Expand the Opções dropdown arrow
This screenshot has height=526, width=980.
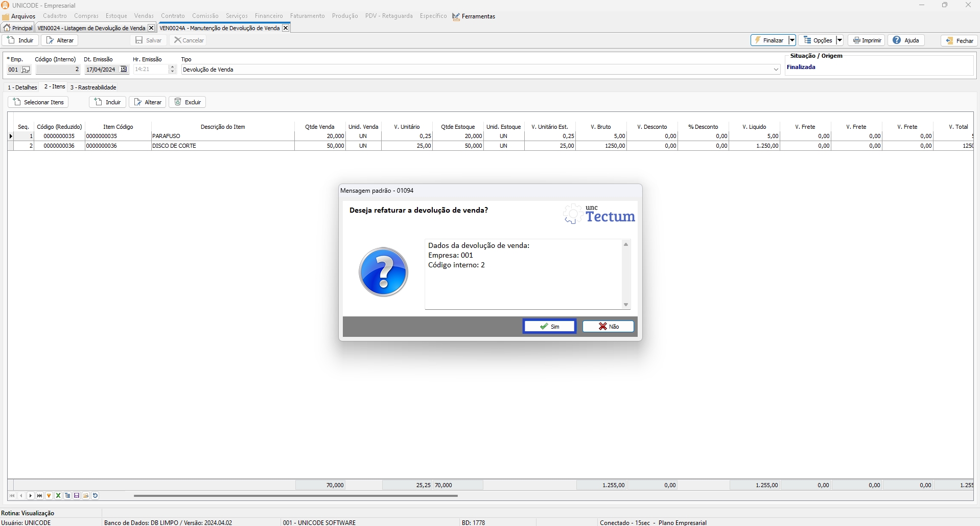tap(839, 40)
